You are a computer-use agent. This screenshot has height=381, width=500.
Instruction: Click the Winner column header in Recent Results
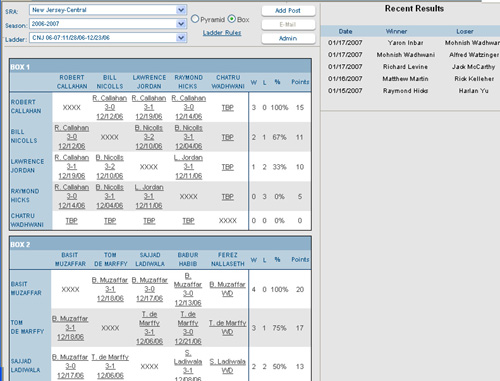click(x=396, y=31)
